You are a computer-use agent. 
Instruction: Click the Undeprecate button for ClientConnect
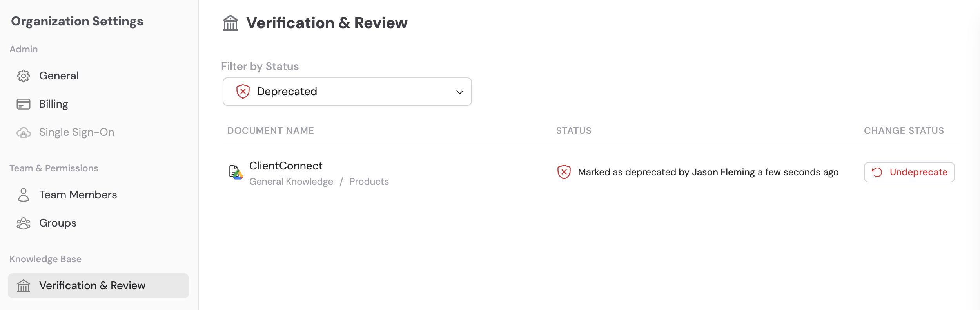pos(909,172)
